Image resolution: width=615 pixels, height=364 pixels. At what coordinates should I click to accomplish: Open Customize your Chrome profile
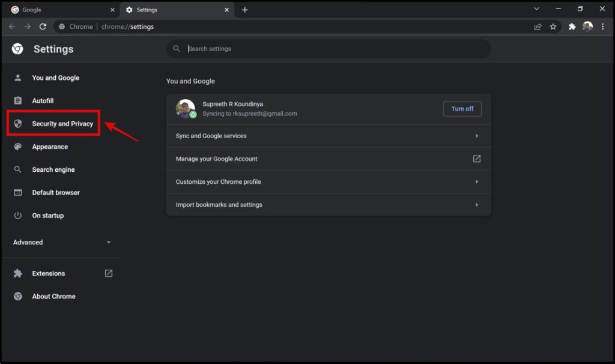329,181
